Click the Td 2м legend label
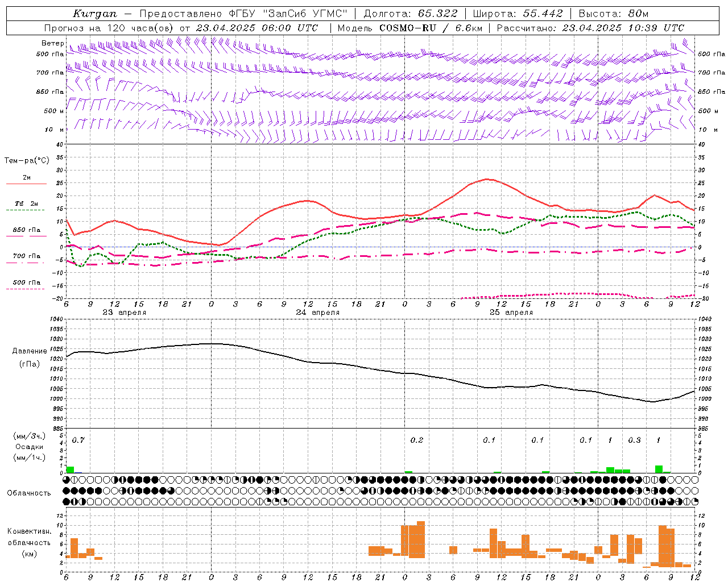Image resolution: width=728 pixels, height=582 pixels. pos(27,203)
